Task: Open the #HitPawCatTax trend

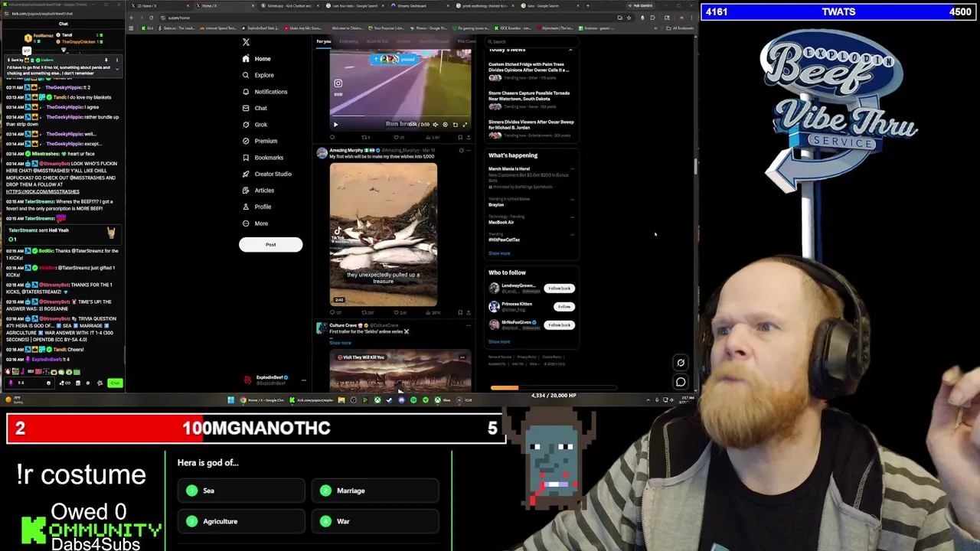Action: click(504, 240)
